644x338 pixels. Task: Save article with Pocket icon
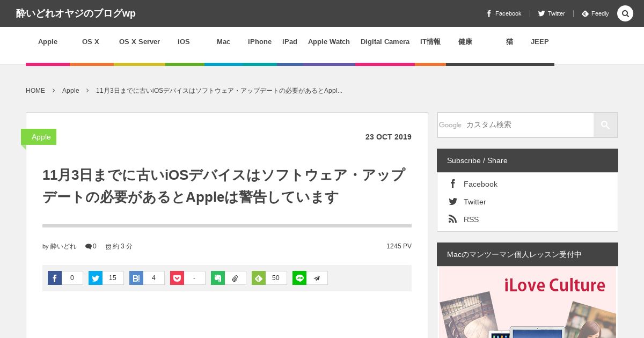point(177,278)
